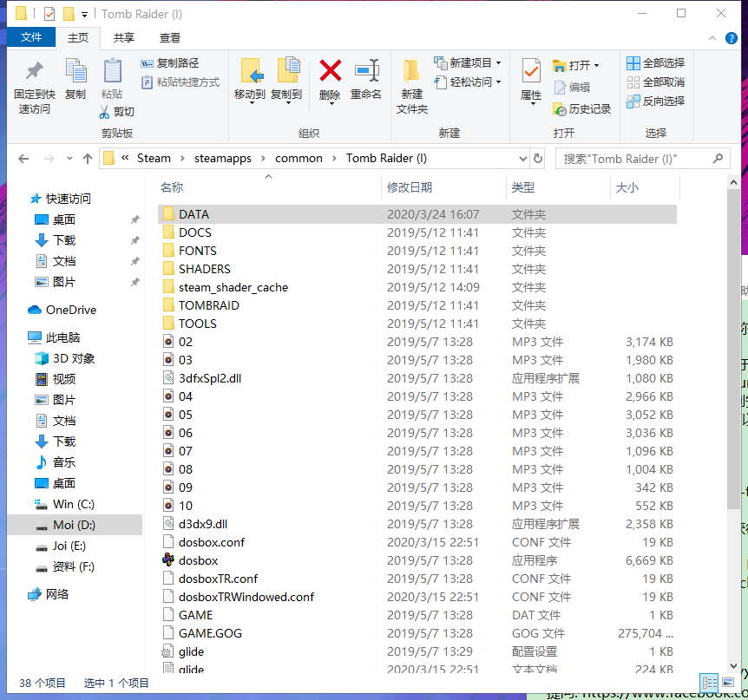748x700 pixels.
Task: Collapse the ribbon
Action: click(x=712, y=38)
